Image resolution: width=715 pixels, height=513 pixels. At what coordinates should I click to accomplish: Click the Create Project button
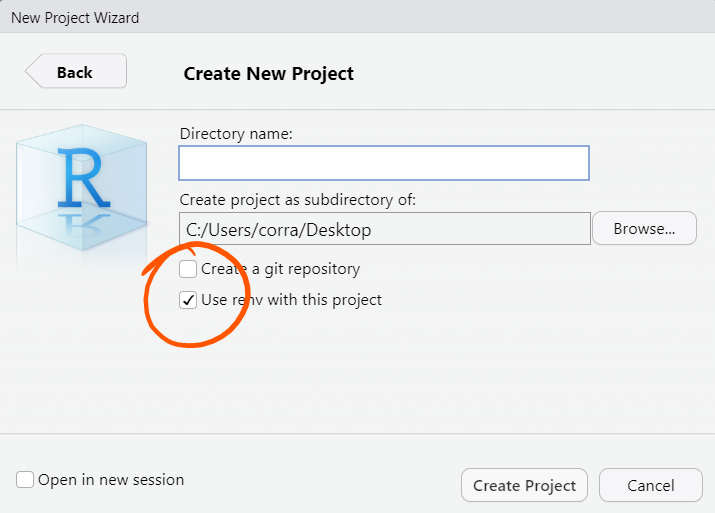click(x=524, y=485)
